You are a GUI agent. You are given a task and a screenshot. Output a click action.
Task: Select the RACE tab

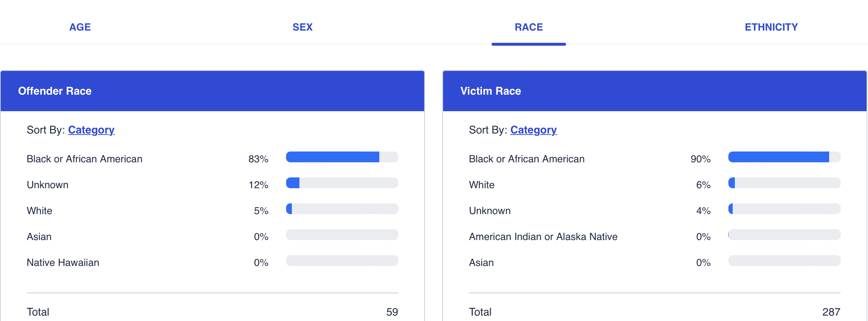[x=529, y=27]
